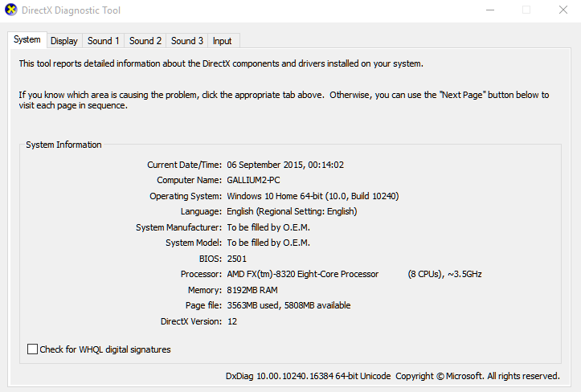Click the Windows 10 Home operating system value
This screenshot has height=392, width=581.
[x=313, y=196]
